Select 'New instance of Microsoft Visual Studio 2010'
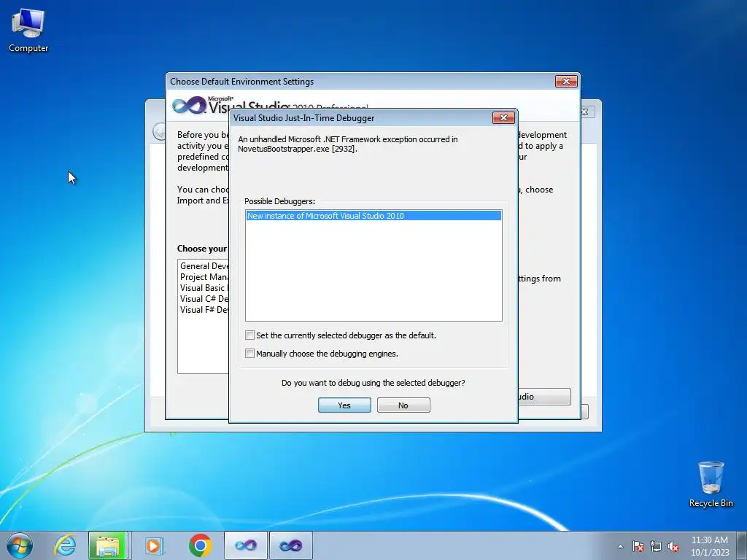The width and height of the screenshot is (747, 560). pyautogui.click(x=373, y=216)
